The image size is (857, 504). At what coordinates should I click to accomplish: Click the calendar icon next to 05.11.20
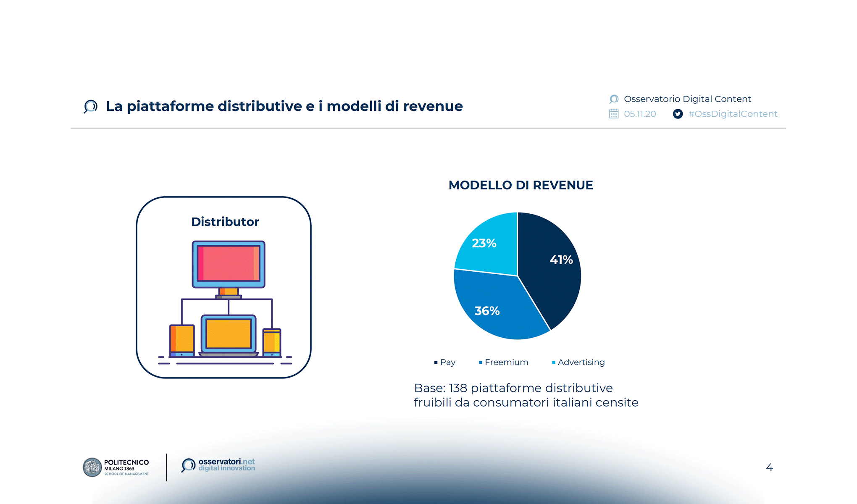pyautogui.click(x=614, y=113)
